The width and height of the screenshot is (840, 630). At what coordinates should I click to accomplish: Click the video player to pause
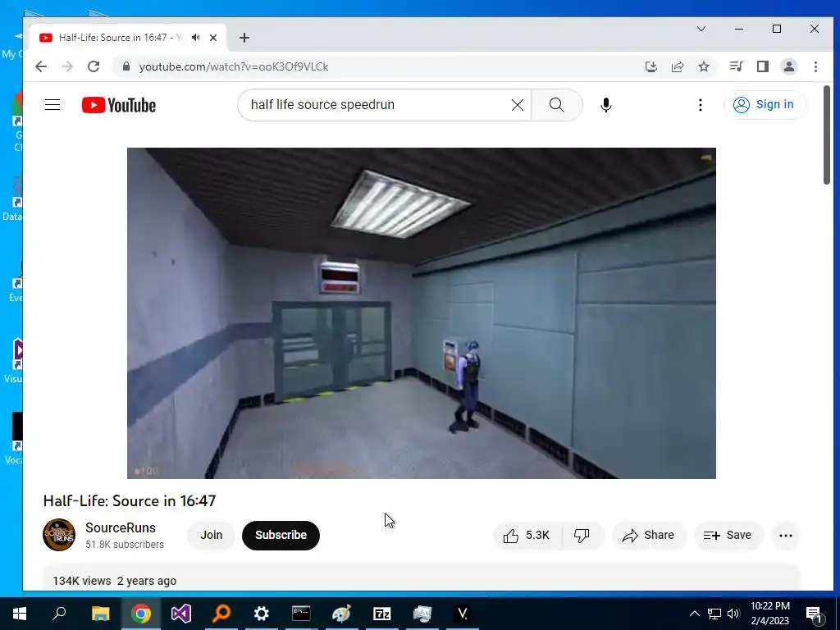pos(421,313)
